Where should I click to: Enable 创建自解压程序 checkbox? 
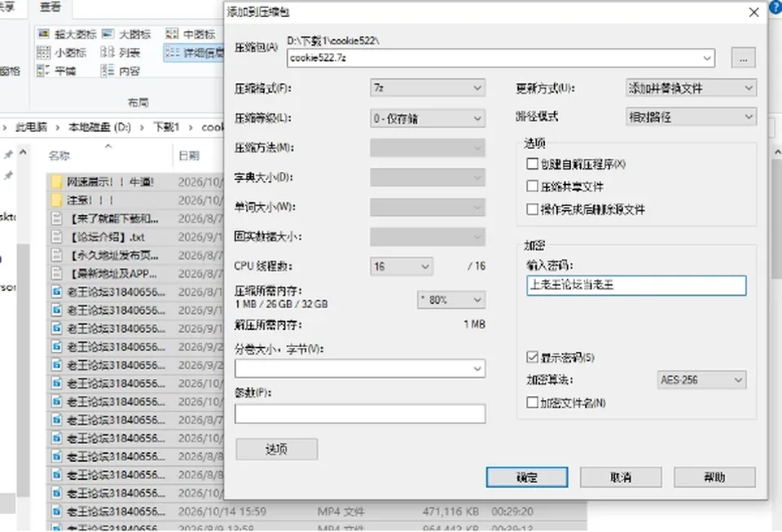point(532,164)
